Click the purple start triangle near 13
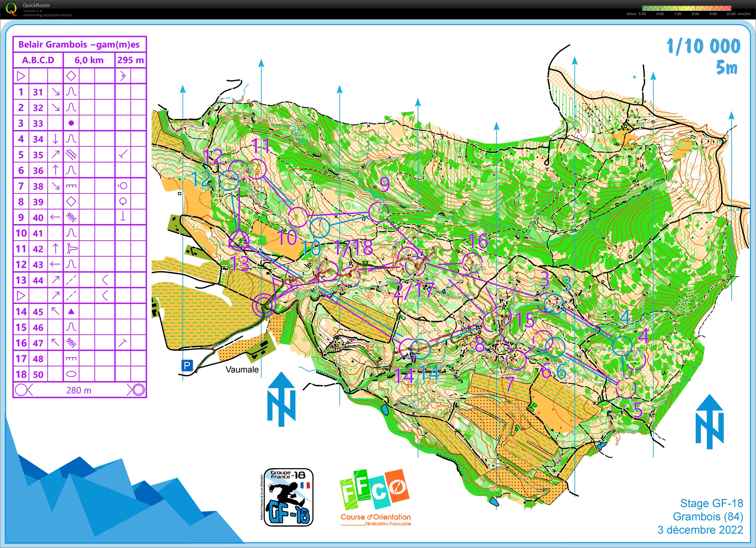This screenshot has height=548, width=756. (239, 239)
